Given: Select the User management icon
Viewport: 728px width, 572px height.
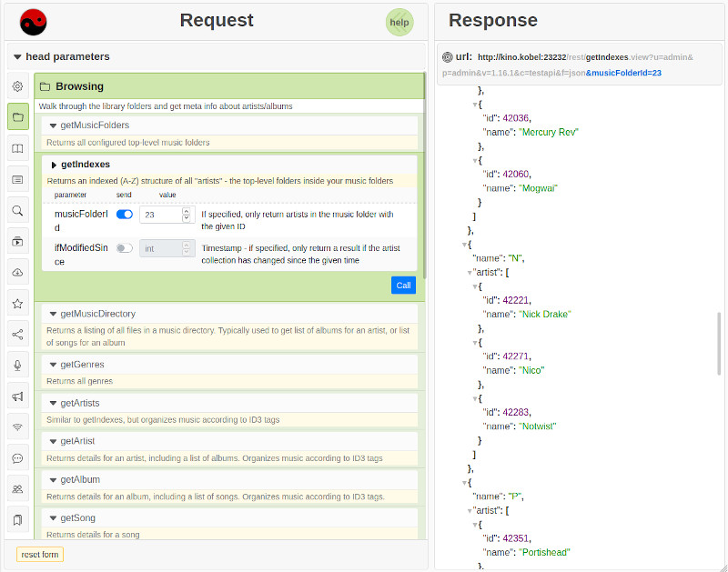Looking at the screenshot, I should click(16, 487).
